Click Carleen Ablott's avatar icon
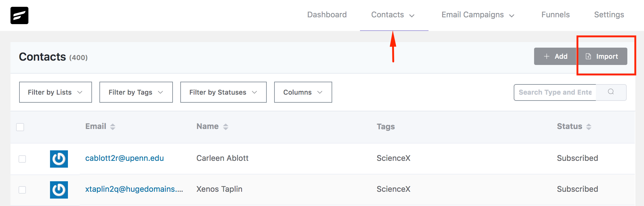 pyautogui.click(x=59, y=159)
